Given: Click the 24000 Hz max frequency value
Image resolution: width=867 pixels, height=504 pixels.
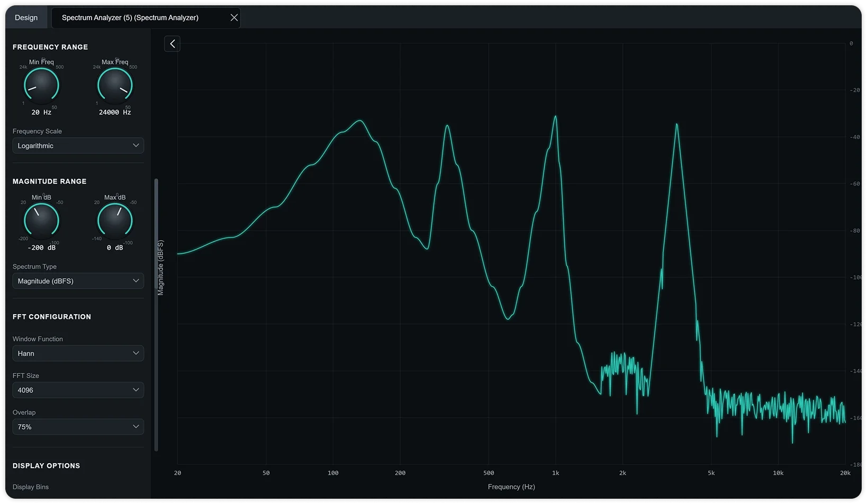Looking at the screenshot, I should (115, 112).
